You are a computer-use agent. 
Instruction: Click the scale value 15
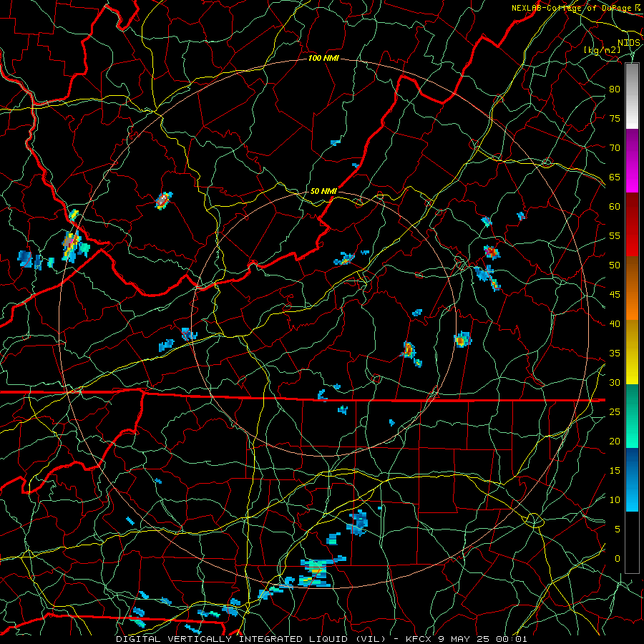[615, 471]
